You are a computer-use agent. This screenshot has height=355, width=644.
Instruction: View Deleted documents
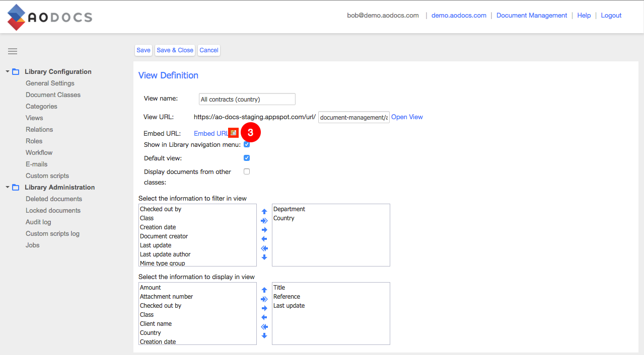tap(54, 199)
